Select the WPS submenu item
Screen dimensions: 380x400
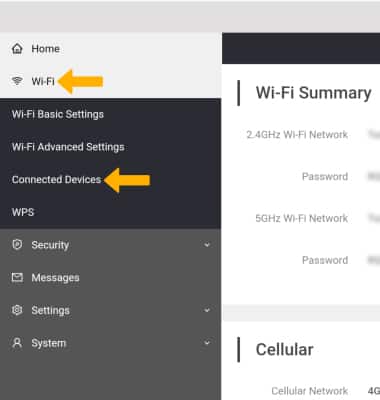click(23, 212)
